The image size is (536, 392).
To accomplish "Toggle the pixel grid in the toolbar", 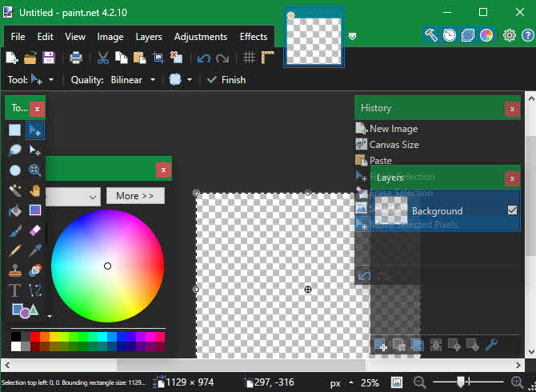I will 249,58.
